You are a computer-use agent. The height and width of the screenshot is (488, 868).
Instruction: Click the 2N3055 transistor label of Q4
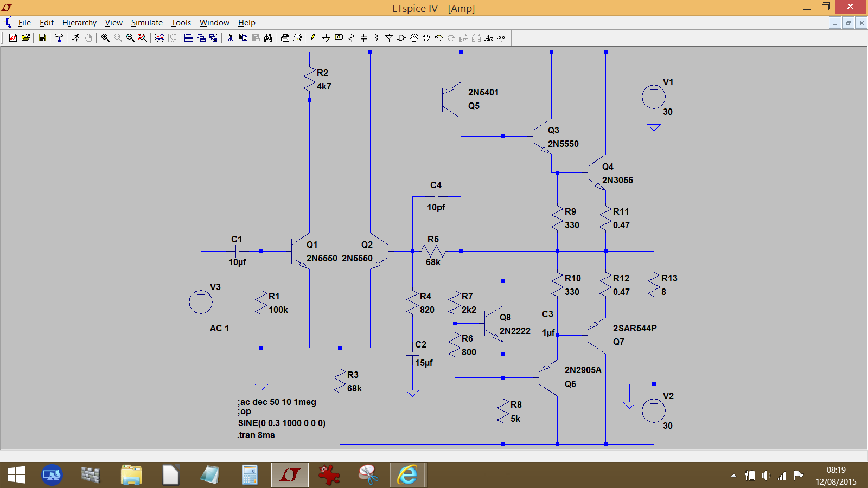click(617, 180)
